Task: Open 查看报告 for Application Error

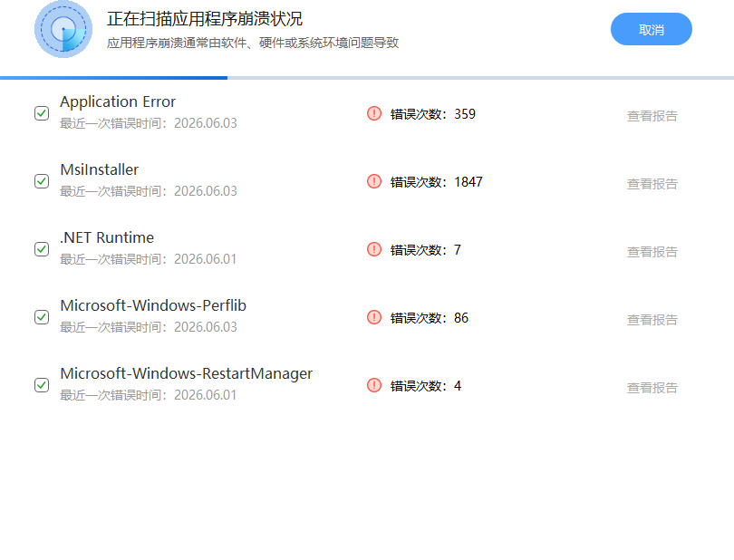Action: (x=652, y=116)
